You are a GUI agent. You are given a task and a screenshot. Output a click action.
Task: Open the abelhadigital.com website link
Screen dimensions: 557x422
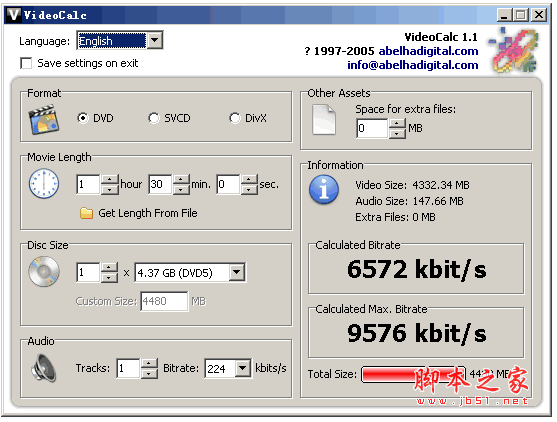coord(428,51)
